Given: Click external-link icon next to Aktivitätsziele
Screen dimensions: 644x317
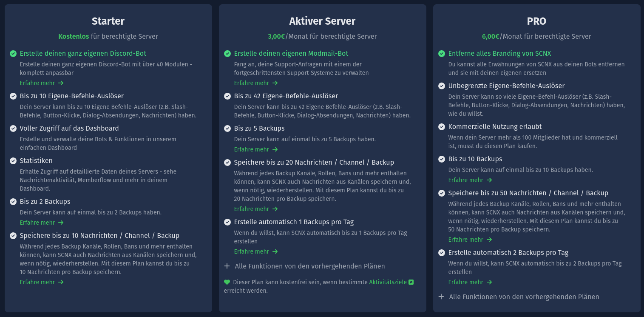Looking at the screenshot, I should [411, 282].
